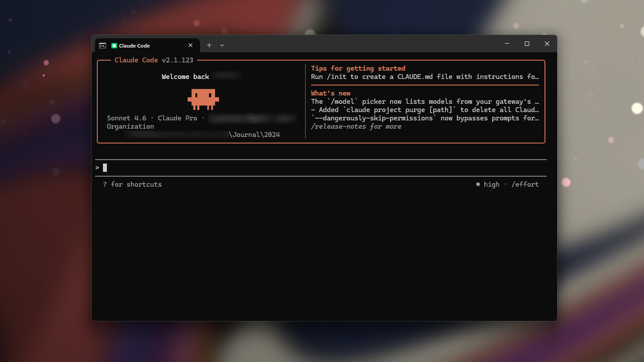Minimize the terminal window
644x362 pixels.
(507, 44)
